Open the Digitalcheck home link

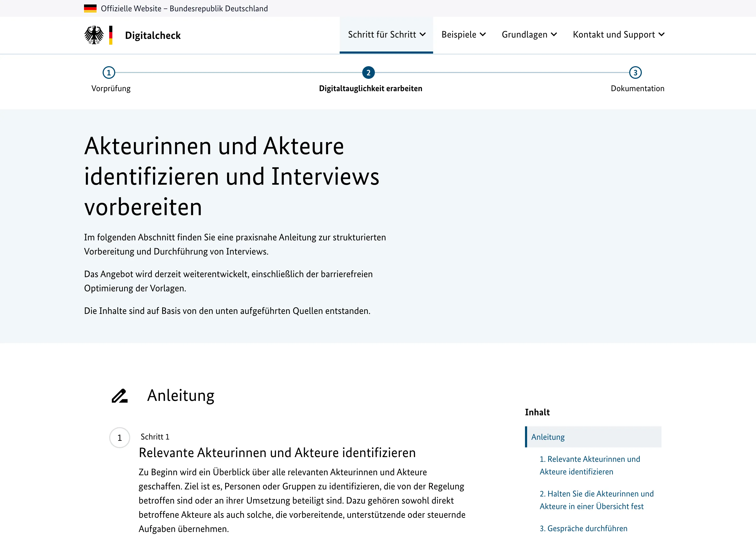[153, 35]
